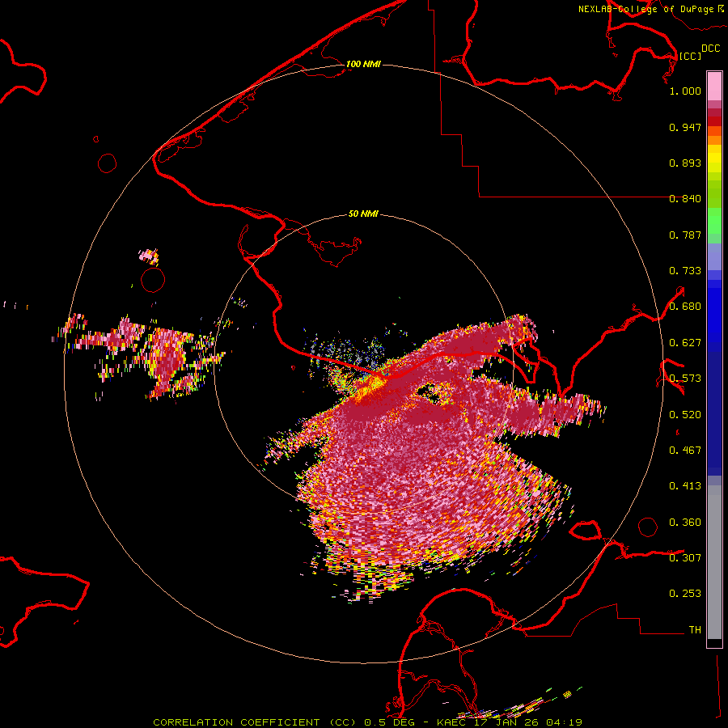Click the 100 NMI range ring label
The height and width of the screenshot is (728, 728).
363,64
